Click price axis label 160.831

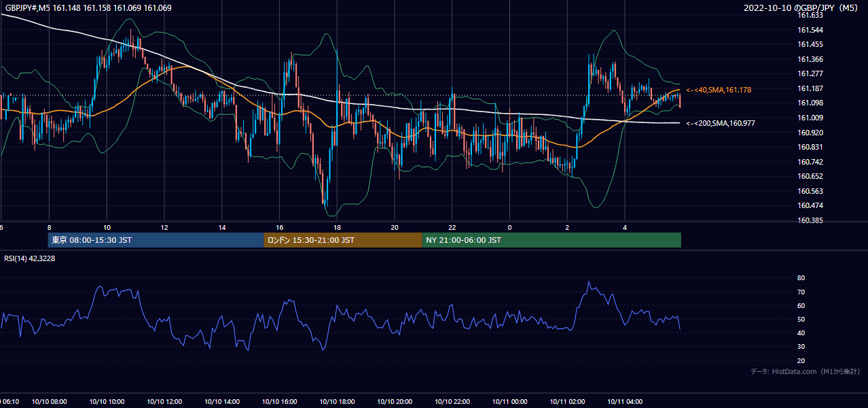pyautogui.click(x=810, y=147)
